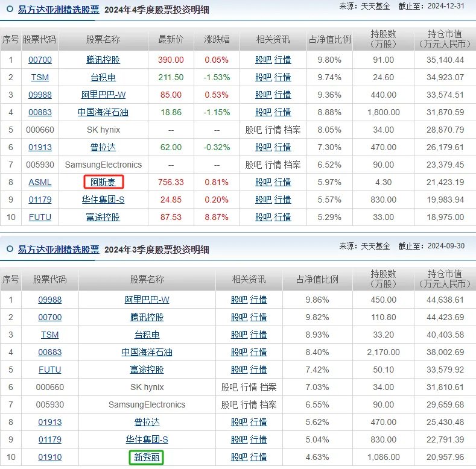Open 股吧 for 中国海洋石油 in Q4 table
Screen dimensions: 476x469
(263, 113)
